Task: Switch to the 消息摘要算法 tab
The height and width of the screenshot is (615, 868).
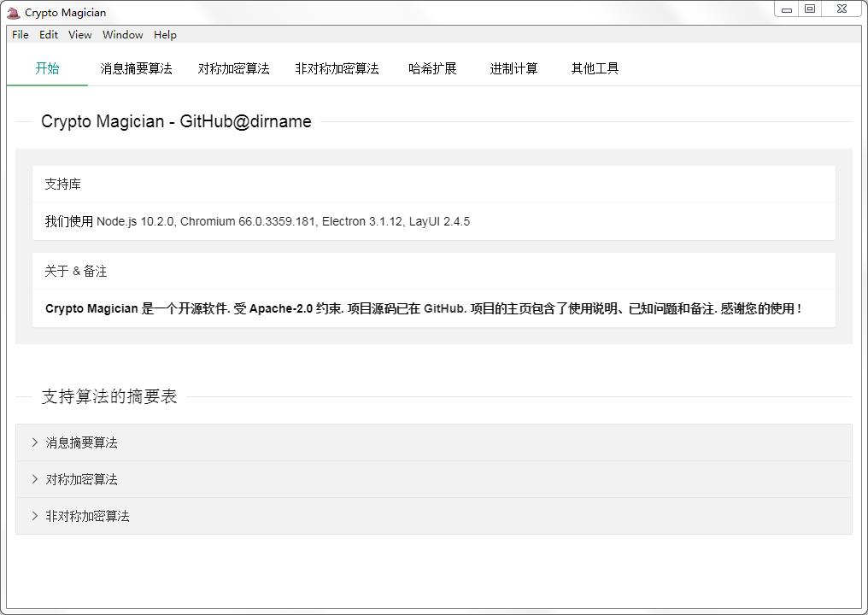Action: click(136, 68)
